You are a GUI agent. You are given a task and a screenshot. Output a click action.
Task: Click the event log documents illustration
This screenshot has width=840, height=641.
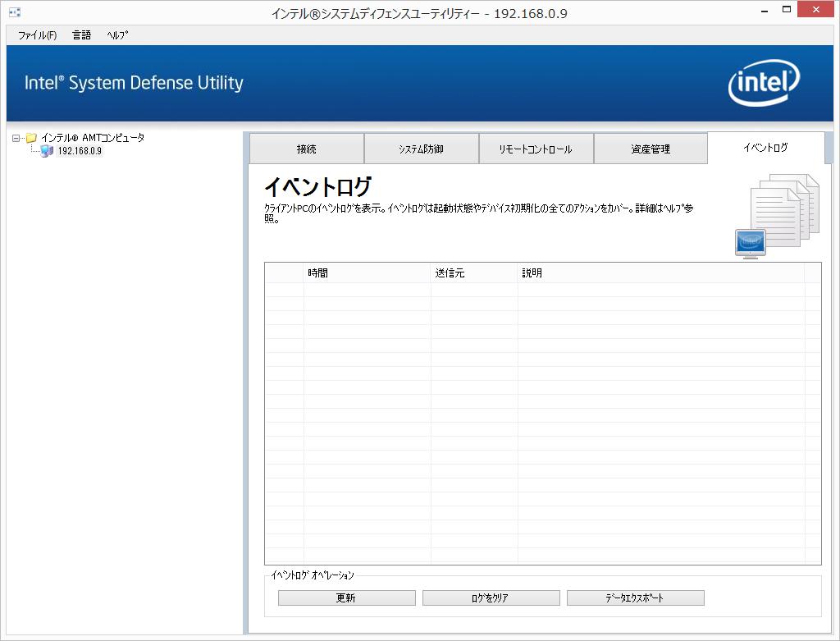coord(778,216)
